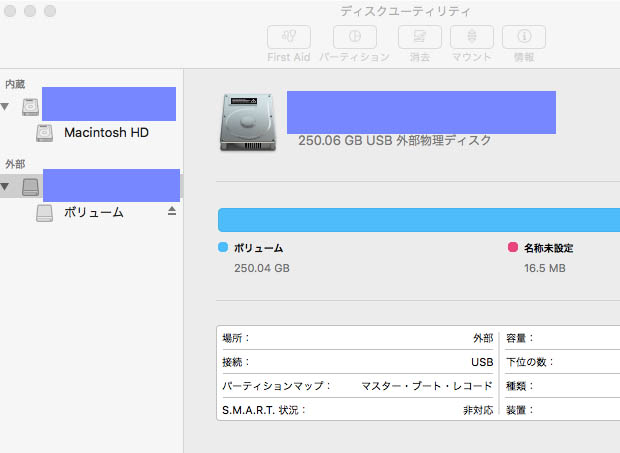Collapse the internal disk disclosure triangle
Screen dimensions: 620x453
pos(6,106)
